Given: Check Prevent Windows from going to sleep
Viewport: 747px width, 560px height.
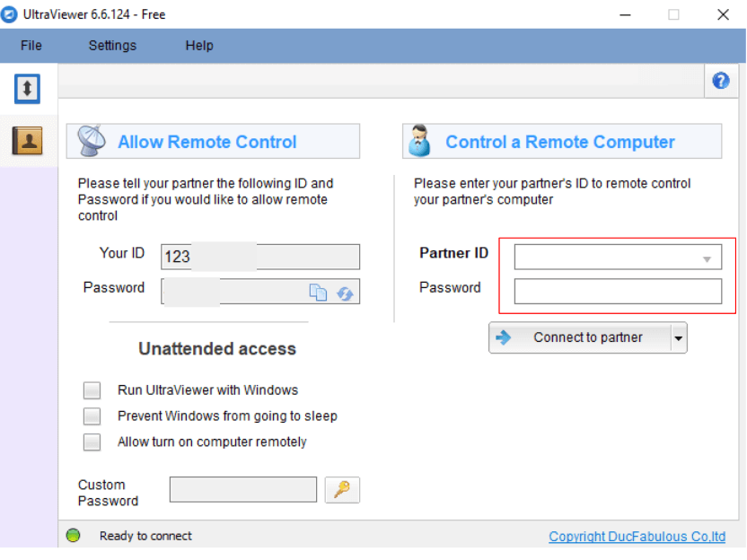Looking at the screenshot, I should 92,416.
